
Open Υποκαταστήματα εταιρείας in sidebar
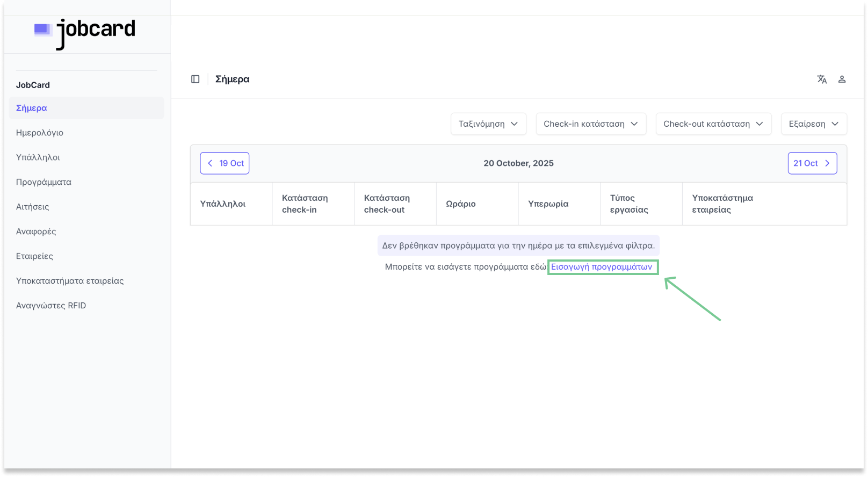point(70,281)
